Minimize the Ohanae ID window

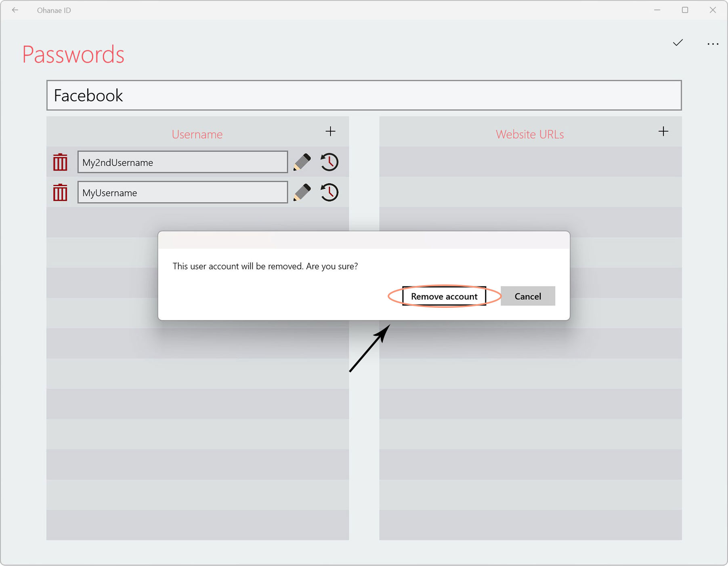point(657,10)
